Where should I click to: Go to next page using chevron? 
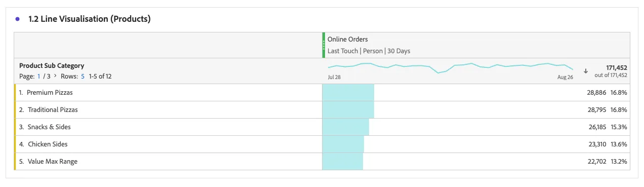(x=55, y=76)
